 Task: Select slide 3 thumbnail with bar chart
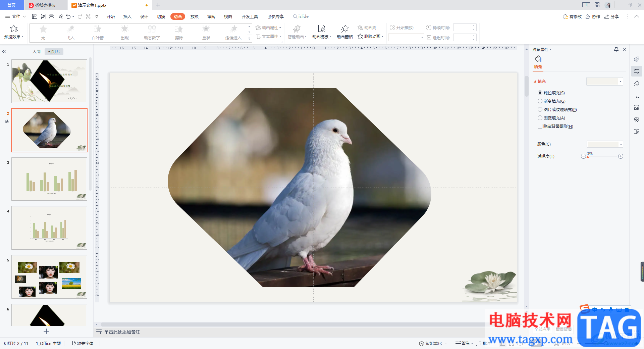point(49,179)
